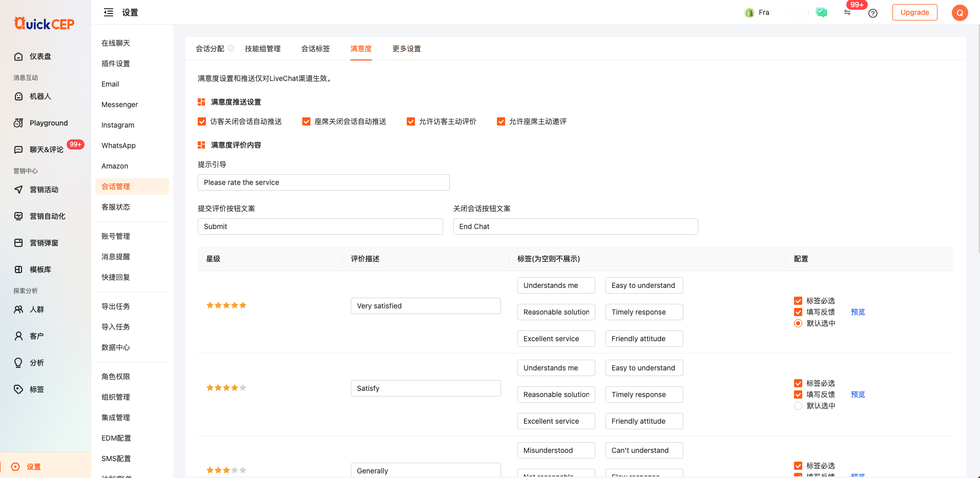Open the 人群 audience icon

click(18, 309)
